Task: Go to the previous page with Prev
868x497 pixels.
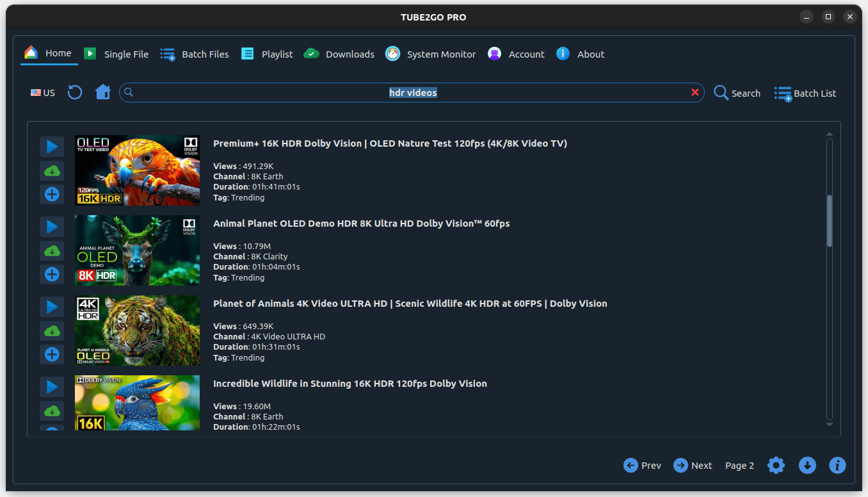Action: [x=642, y=466]
